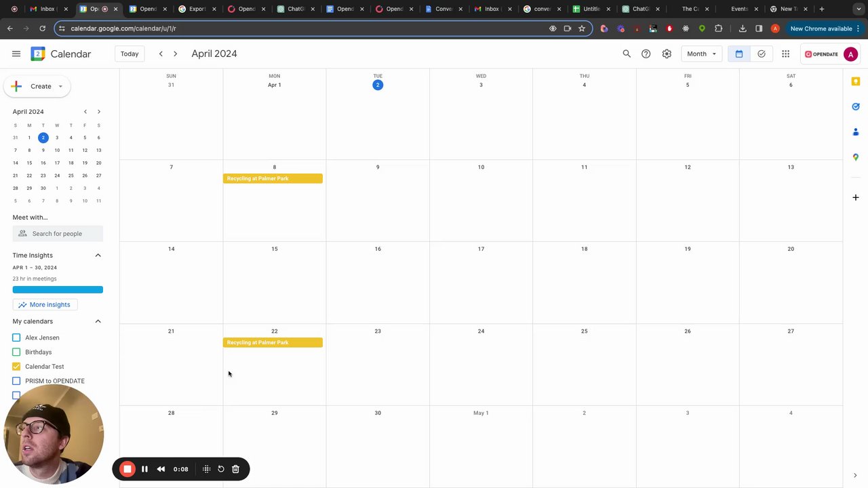
Task: Uncheck Calendar Test calendar
Action: (16, 367)
